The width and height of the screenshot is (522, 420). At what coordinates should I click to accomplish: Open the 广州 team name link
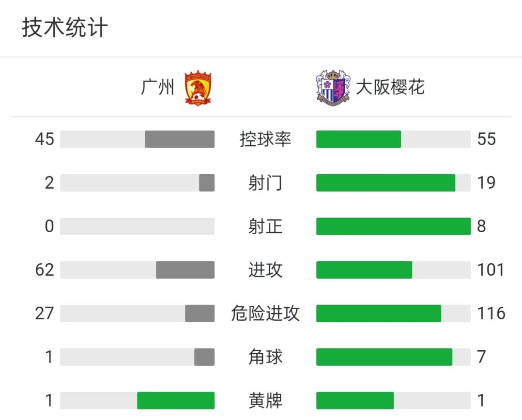[158, 88]
